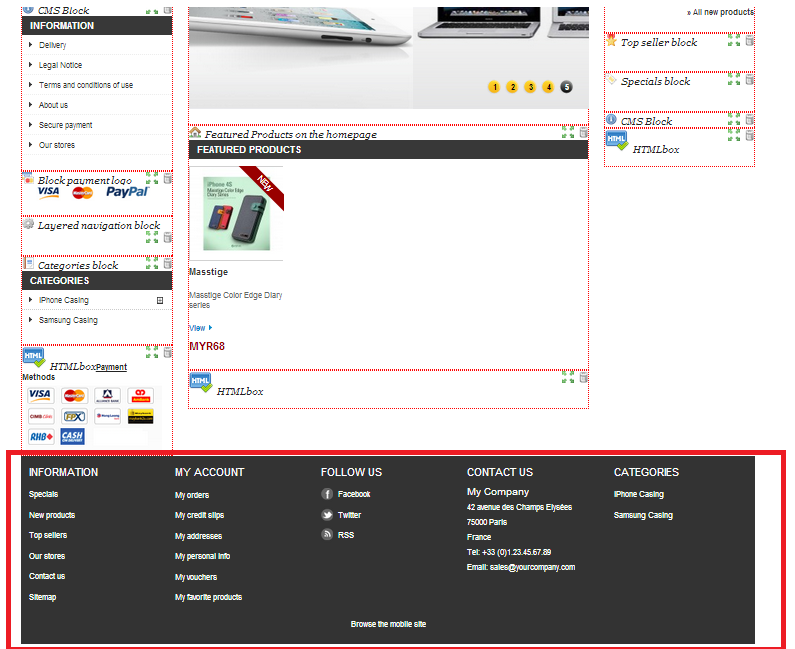Click move arrows on HTMLbox below Featured Products
The height and width of the screenshot is (649, 795).
point(568,377)
